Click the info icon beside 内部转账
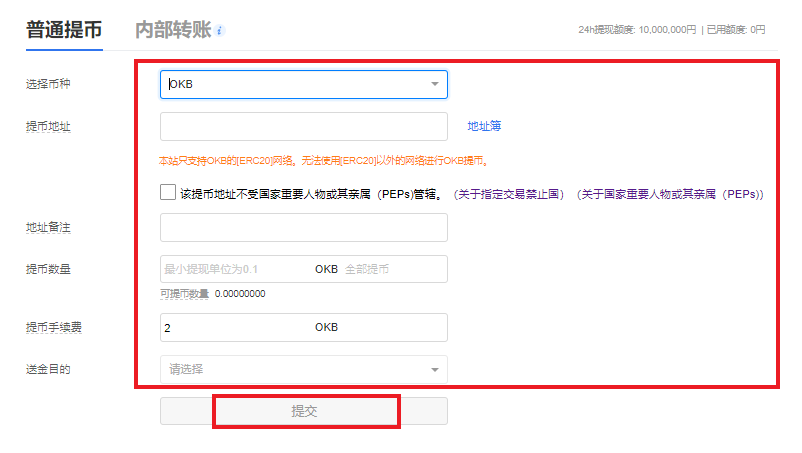The image size is (802, 453). [x=219, y=31]
